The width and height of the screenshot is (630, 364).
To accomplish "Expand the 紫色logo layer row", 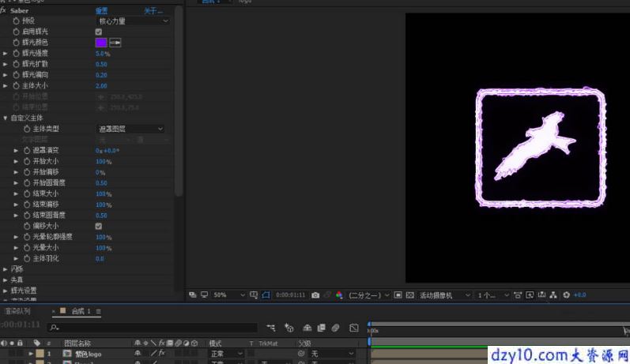I will (31, 354).
